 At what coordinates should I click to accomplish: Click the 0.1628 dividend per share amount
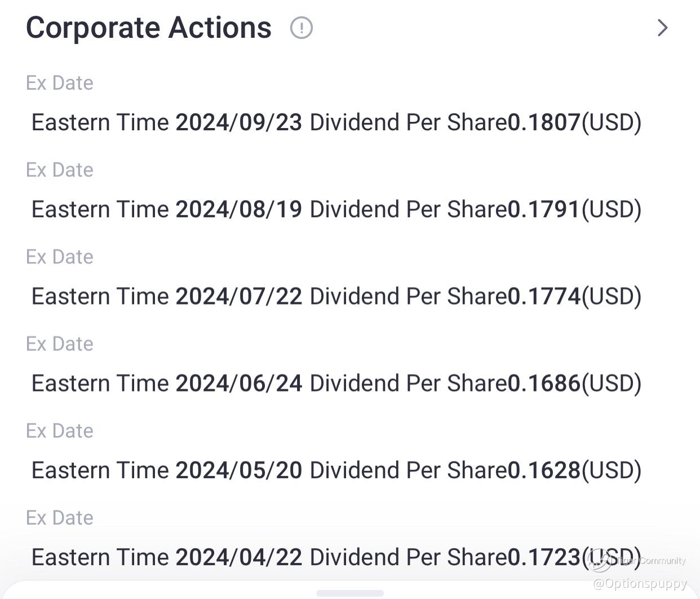click(x=544, y=470)
